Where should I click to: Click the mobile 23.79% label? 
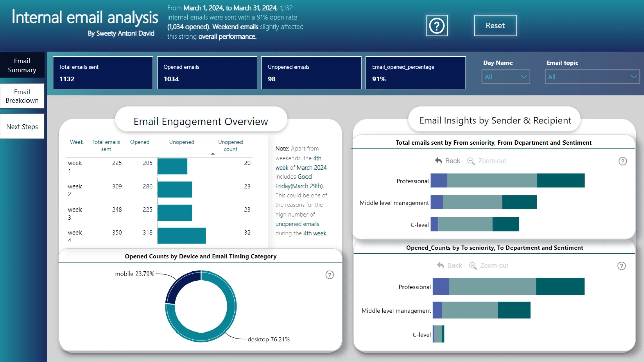(135, 274)
